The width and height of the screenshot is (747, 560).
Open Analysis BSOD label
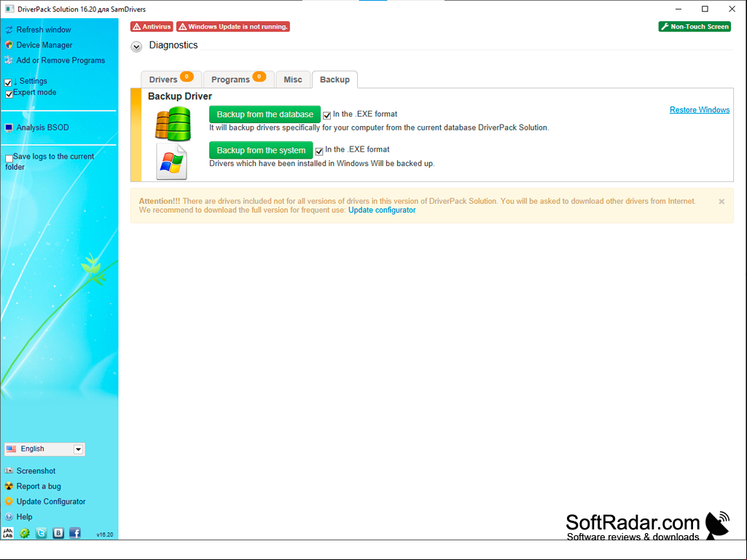point(42,127)
